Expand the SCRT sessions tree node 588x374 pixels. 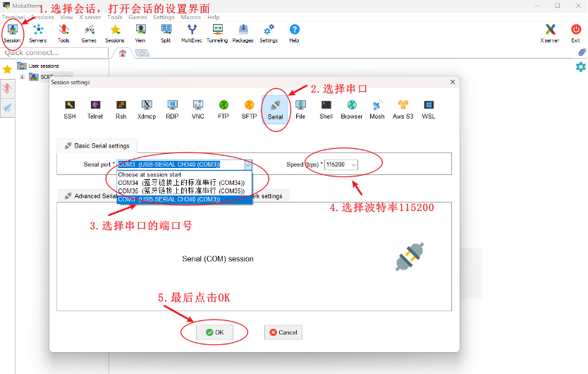22,77
